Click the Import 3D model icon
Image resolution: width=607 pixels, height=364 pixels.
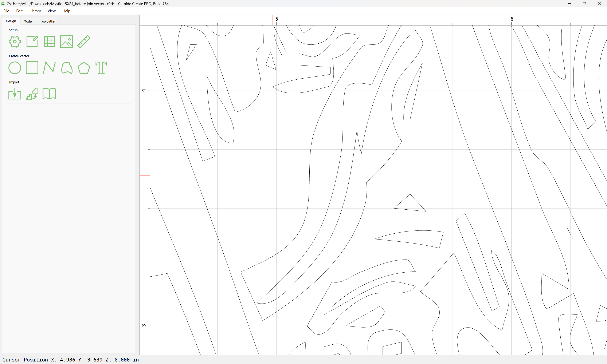coord(32,94)
